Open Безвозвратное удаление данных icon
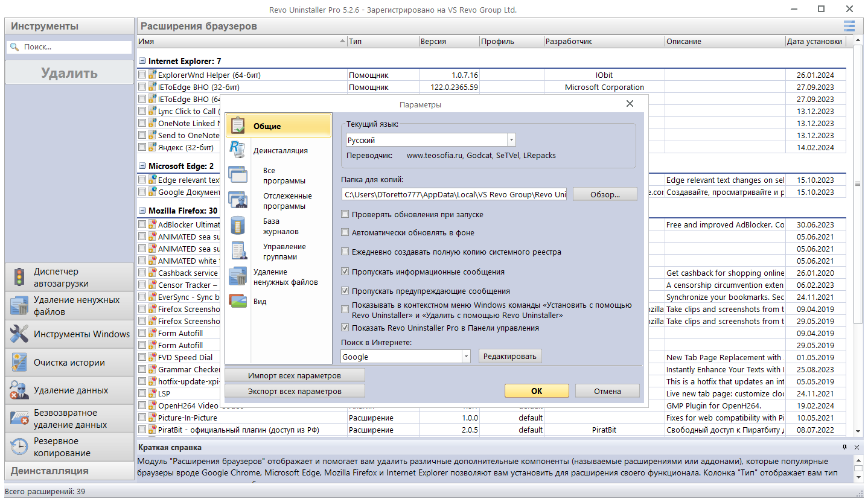The width and height of the screenshot is (868, 502). [19, 419]
